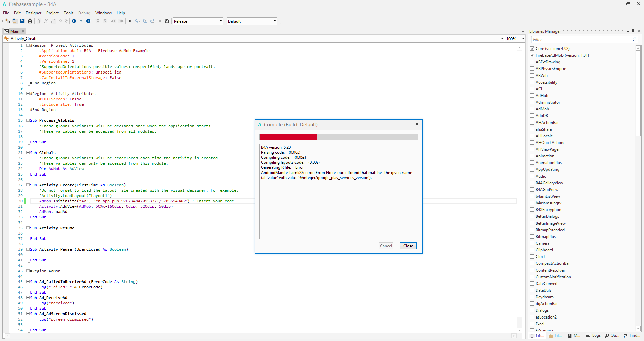Image resolution: width=644 pixels, height=341 pixels.
Task: Open the Project menu
Action: pos(52,13)
